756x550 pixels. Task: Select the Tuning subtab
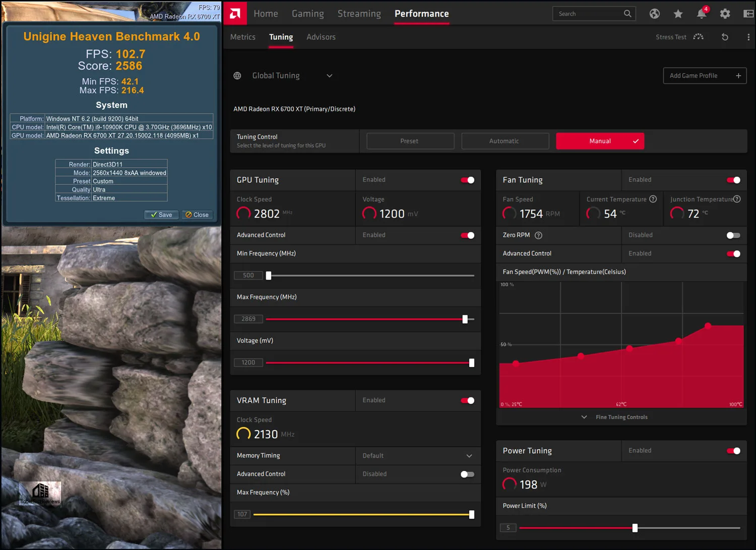(281, 37)
